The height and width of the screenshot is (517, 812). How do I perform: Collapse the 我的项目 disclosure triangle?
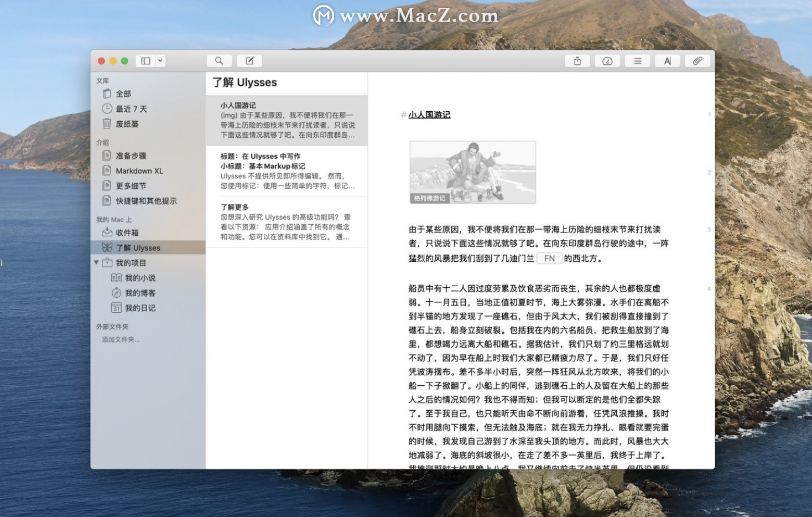pyautogui.click(x=96, y=262)
